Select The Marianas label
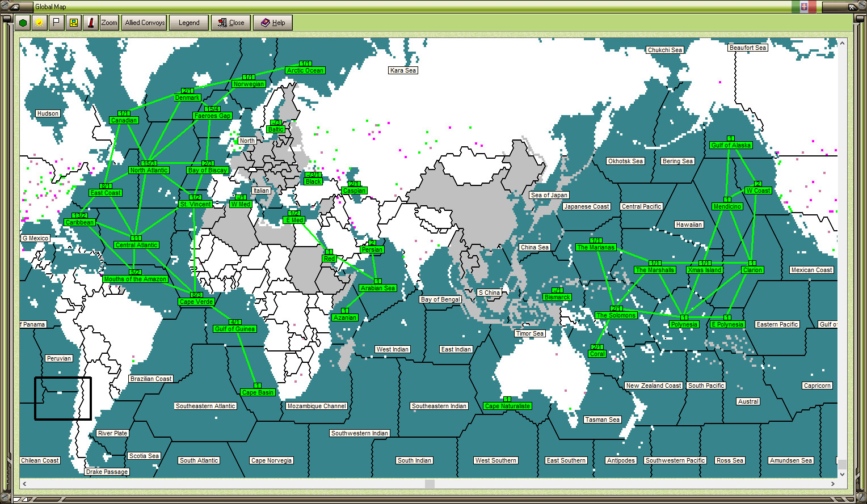Screen dimensions: 867x504 (596, 247)
